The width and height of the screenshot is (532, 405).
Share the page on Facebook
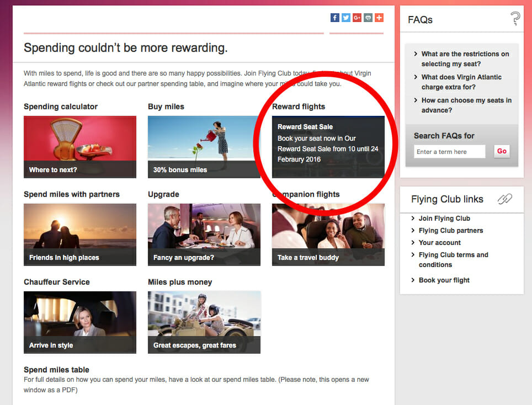334,18
